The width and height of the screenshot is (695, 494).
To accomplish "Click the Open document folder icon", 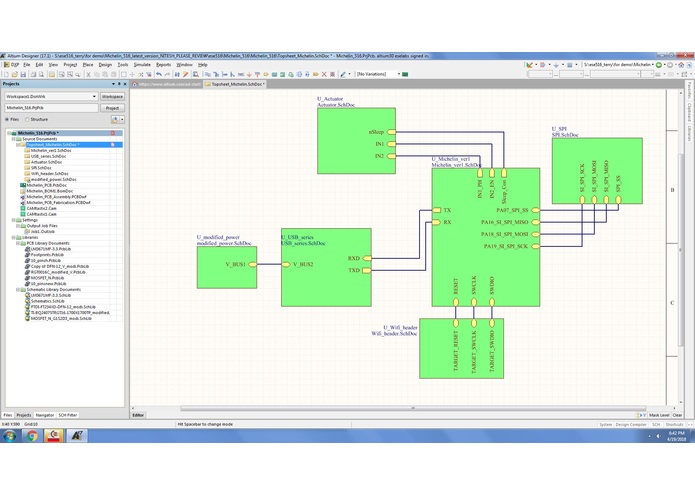I will (x=15, y=74).
